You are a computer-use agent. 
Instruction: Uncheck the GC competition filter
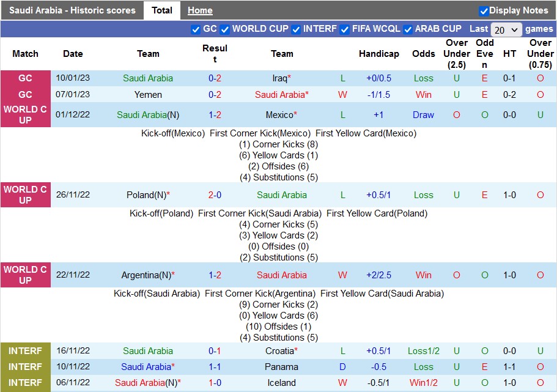196,29
